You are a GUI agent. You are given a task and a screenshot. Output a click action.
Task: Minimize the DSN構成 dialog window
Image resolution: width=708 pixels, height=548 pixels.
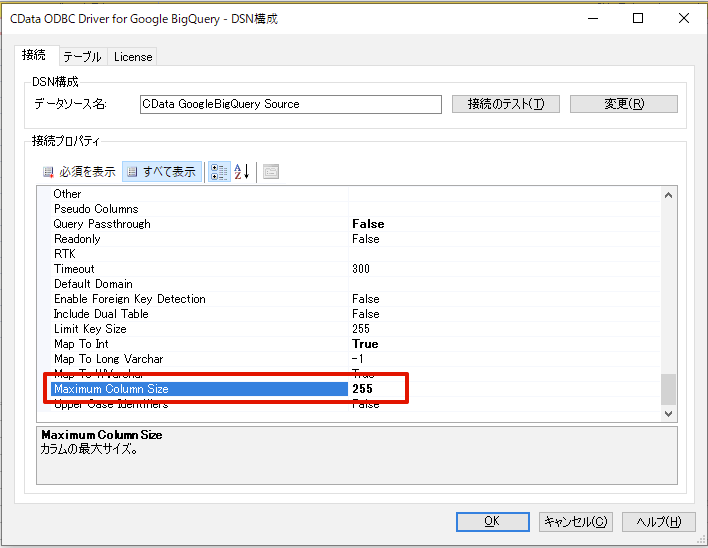(593, 18)
